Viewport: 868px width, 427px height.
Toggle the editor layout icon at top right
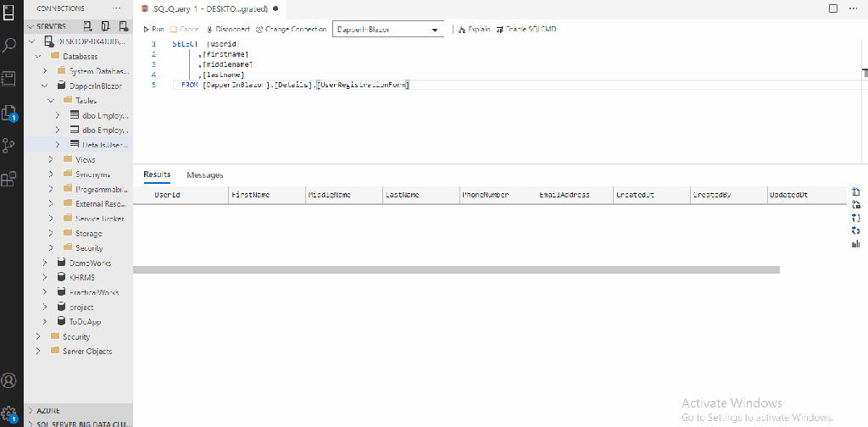coord(832,8)
